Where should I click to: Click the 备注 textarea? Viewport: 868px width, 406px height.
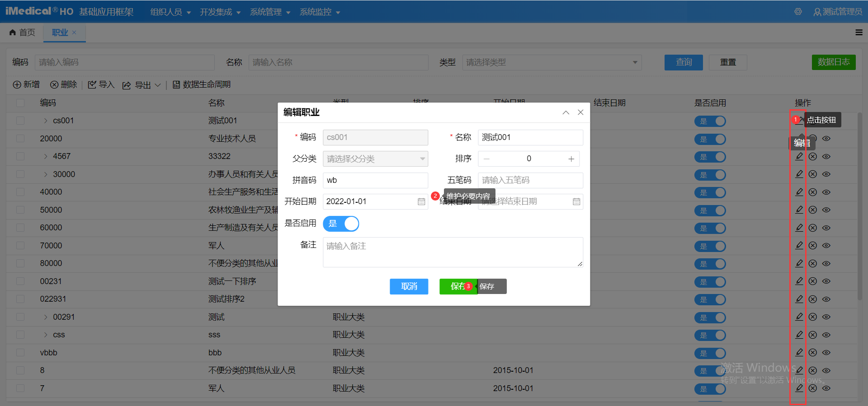pos(453,252)
